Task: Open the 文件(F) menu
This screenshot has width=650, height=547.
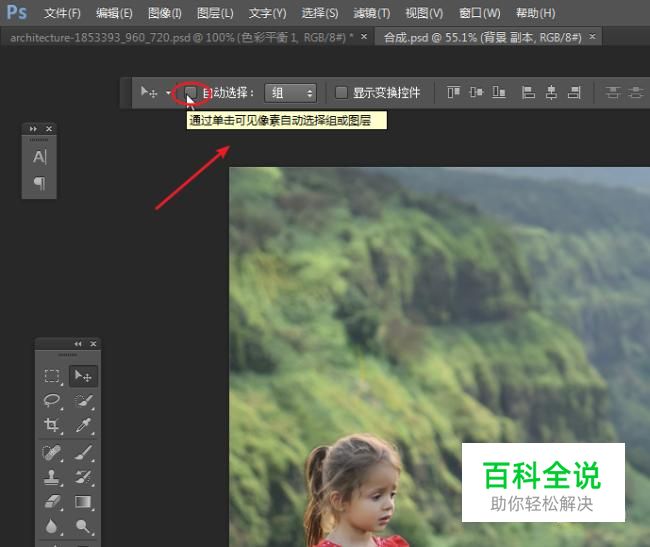Action: [x=62, y=13]
